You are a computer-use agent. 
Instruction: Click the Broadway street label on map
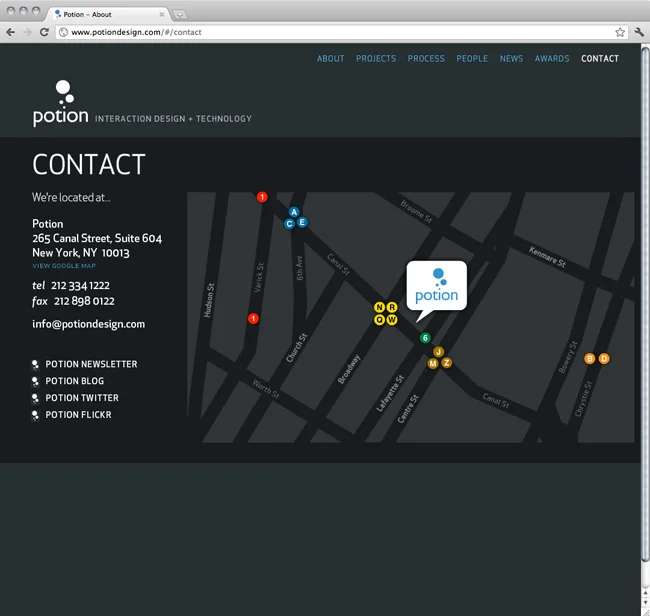click(x=349, y=369)
